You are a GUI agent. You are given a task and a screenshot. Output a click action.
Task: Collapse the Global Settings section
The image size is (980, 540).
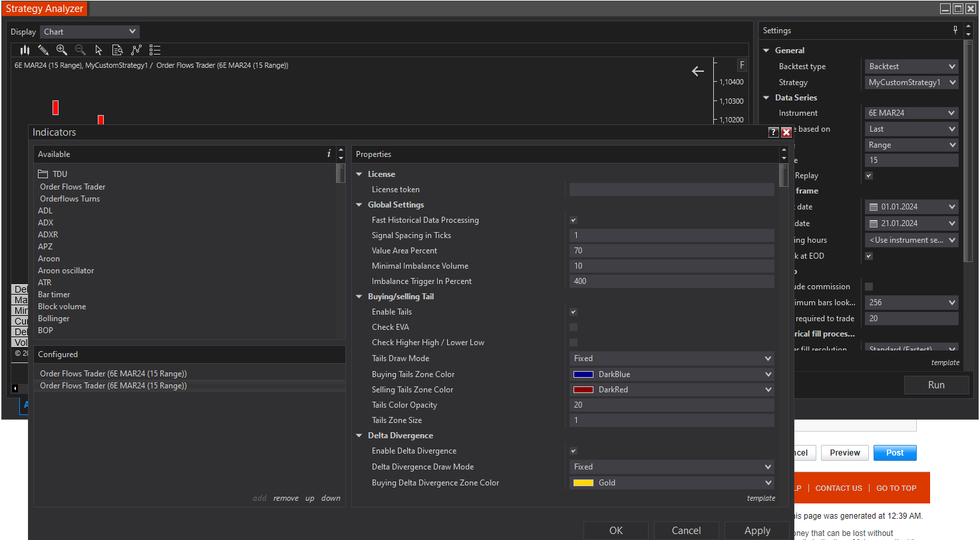pyautogui.click(x=360, y=205)
